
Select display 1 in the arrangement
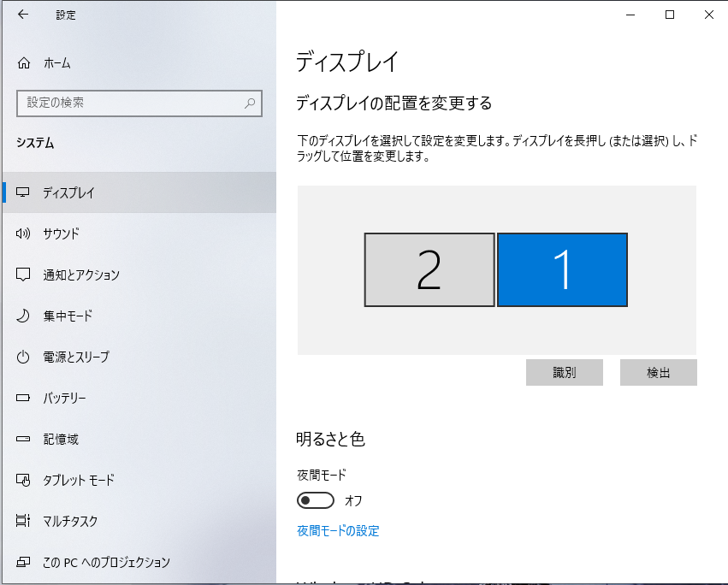(562, 269)
